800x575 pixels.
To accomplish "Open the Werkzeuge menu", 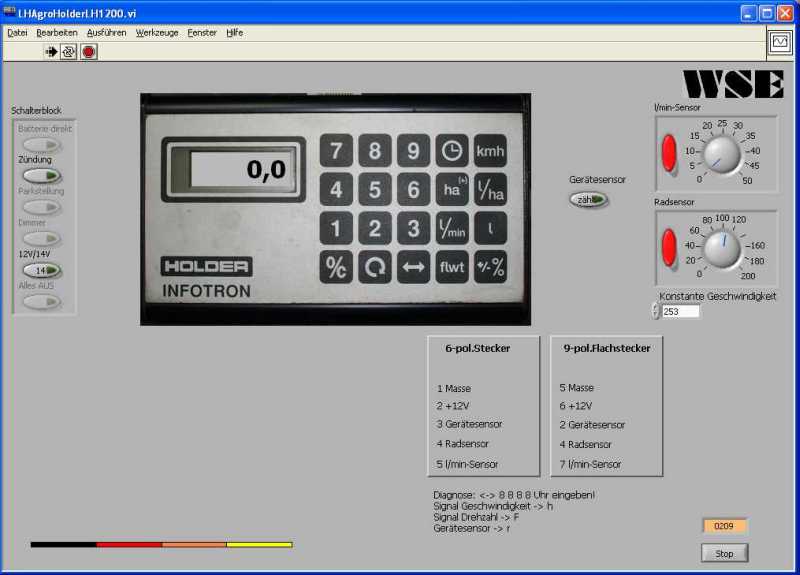I will pyautogui.click(x=157, y=32).
